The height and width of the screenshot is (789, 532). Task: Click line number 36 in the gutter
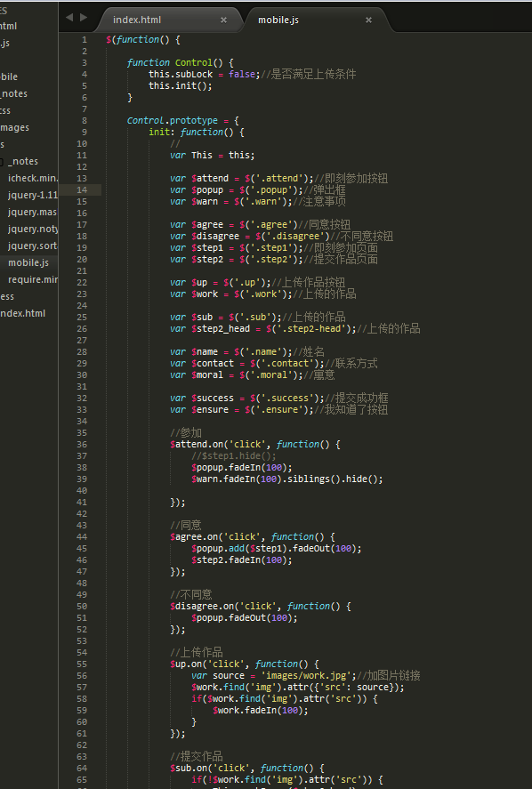(x=82, y=445)
